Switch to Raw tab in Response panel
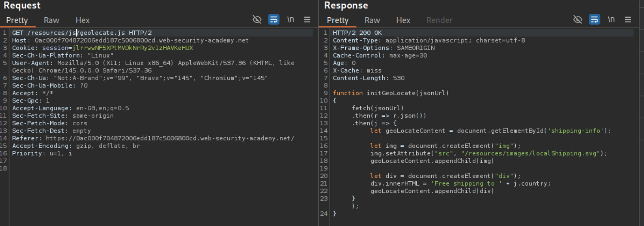Viewport: 644px width, 226px height. (x=372, y=20)
